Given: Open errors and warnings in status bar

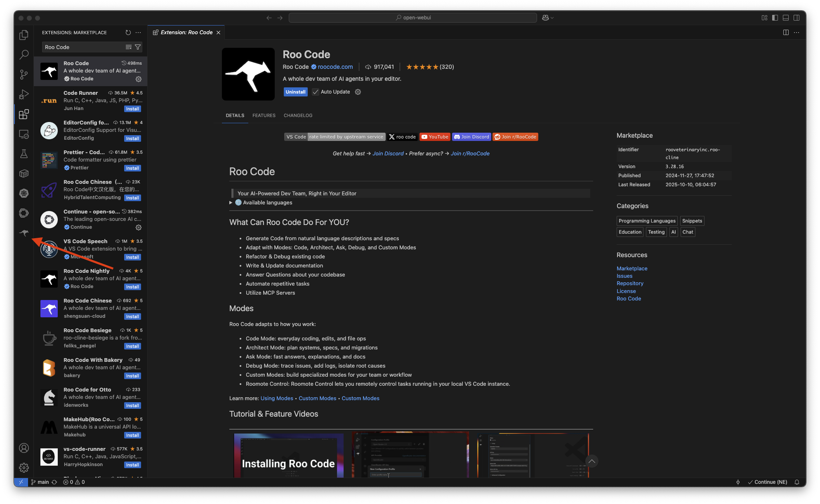Looking at the screenshot, I should click(x=74, y=482).
